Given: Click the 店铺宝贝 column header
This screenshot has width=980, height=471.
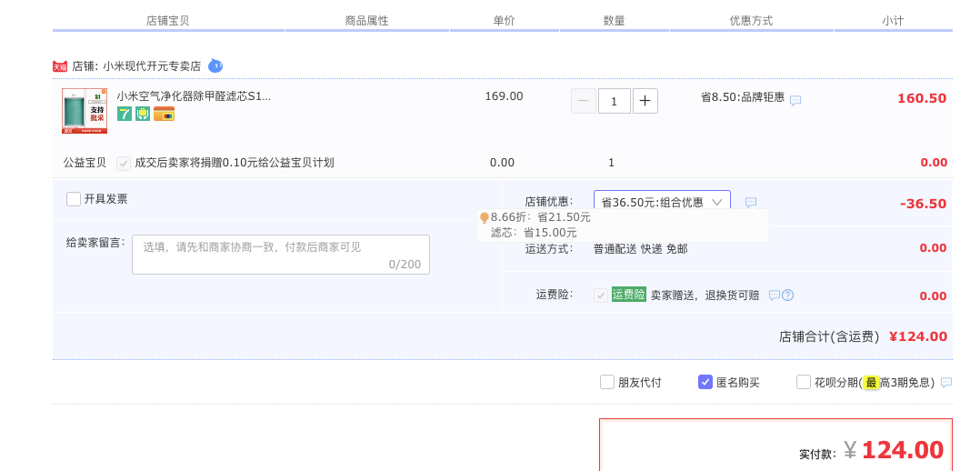Looking at the screenshot, I should (x=168, y=21).
